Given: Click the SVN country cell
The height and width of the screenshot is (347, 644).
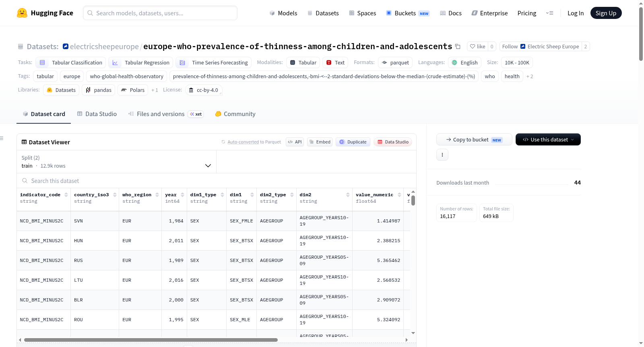Looking at the screenshot, I should [95, 221].
